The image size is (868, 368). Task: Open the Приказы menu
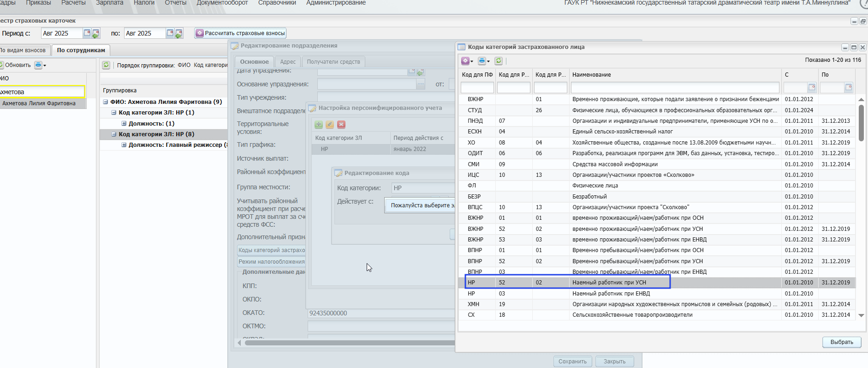tap(38, 3)
